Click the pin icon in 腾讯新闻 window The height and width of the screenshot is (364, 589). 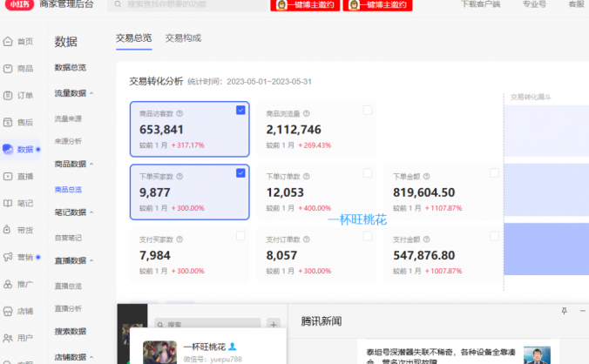click(x=565, y=311)
